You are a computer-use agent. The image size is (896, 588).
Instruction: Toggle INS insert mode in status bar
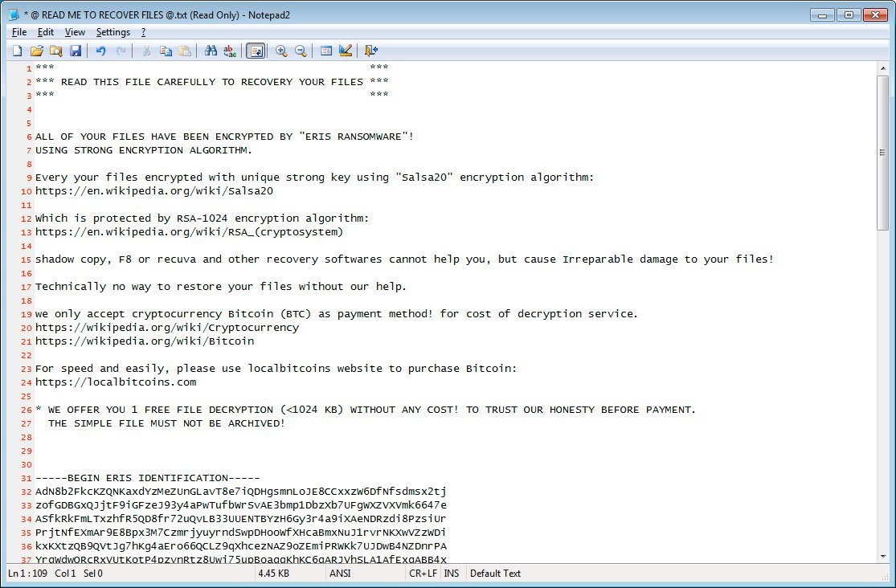click(452, 574)
